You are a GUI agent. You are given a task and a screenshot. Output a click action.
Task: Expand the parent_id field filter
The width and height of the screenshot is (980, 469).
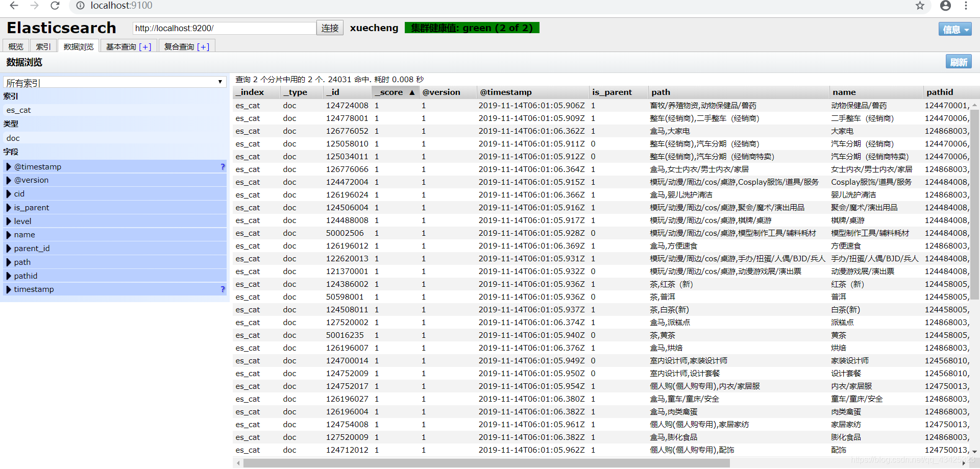click(9, 248)
